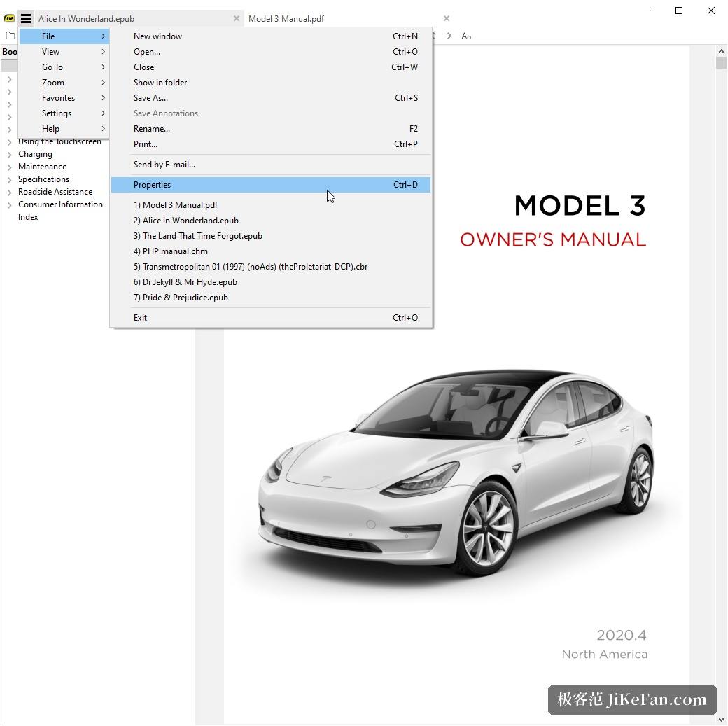728x726 pixels.
Task: Open the View submenu
Action: [x=64, y=52]
